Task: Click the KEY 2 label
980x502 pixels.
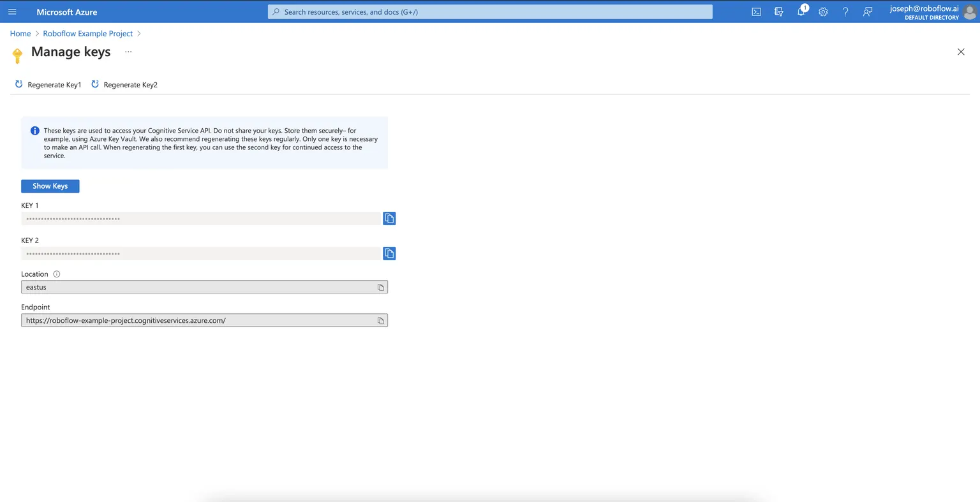Action: [30, 240]
